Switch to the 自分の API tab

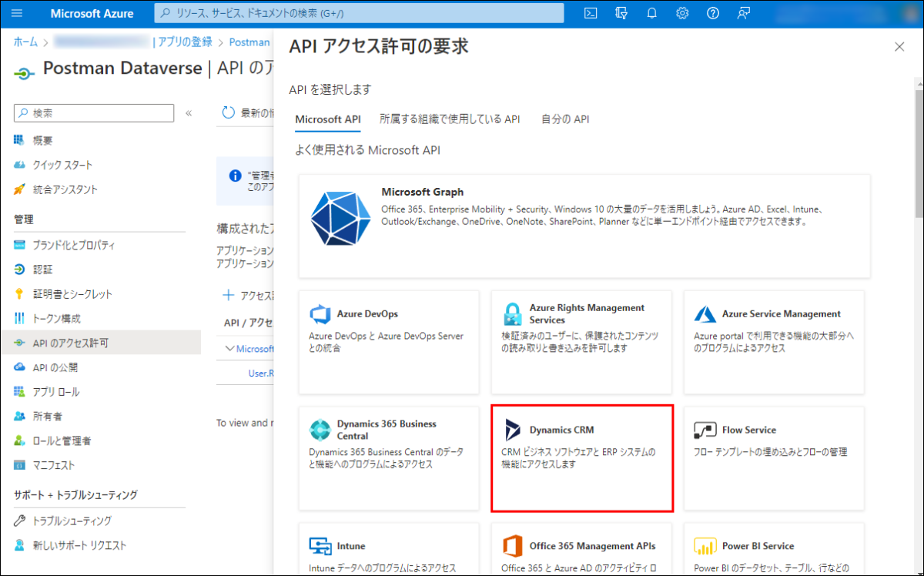coord(565,119)
